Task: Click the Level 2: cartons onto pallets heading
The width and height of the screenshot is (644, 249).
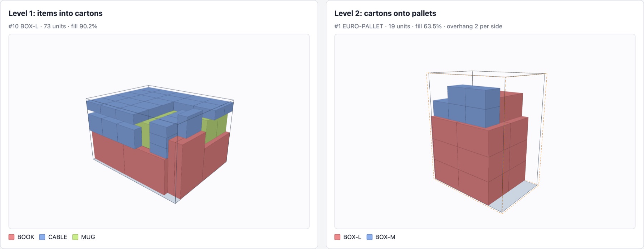Action: pos(385,13)
